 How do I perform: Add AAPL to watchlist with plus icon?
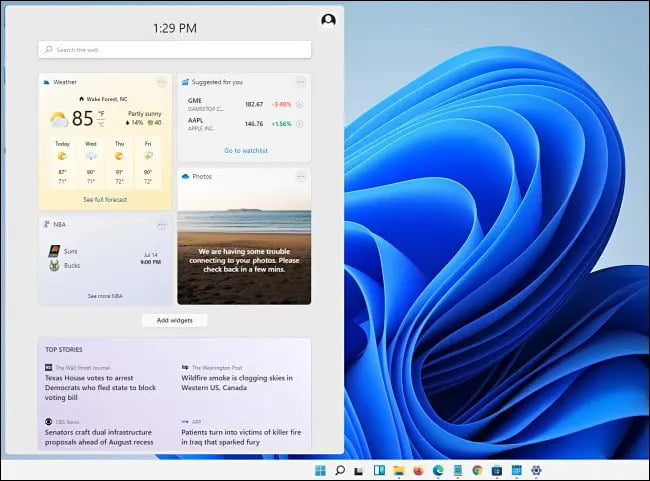click(299, 124)
